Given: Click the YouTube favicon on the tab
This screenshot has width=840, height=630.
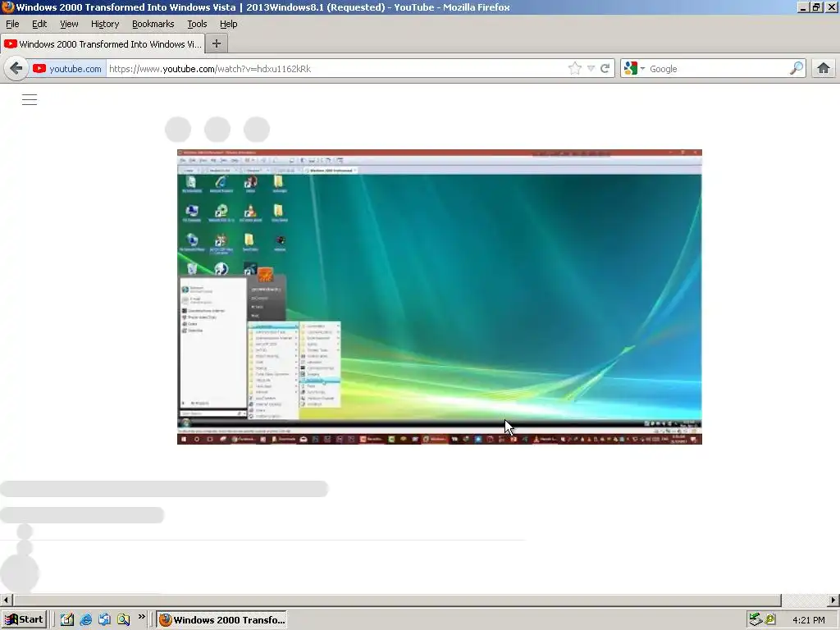Looking at the screenshot, I should pos(10,44).
